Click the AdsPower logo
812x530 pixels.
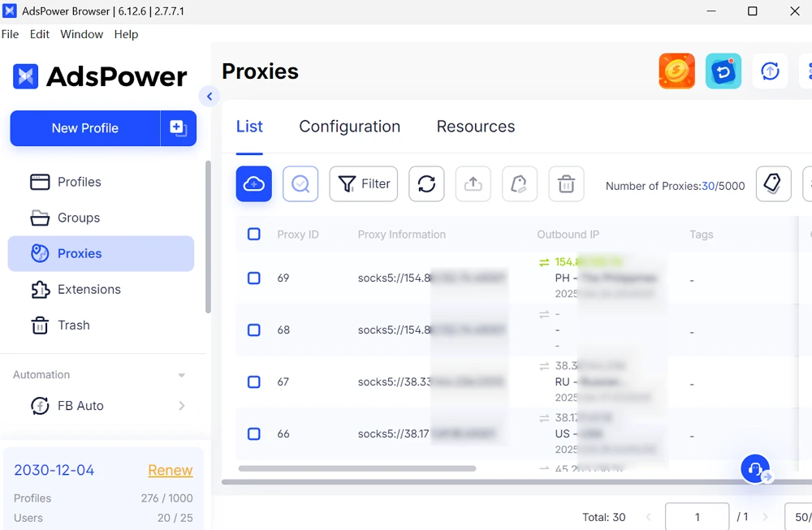100,76
